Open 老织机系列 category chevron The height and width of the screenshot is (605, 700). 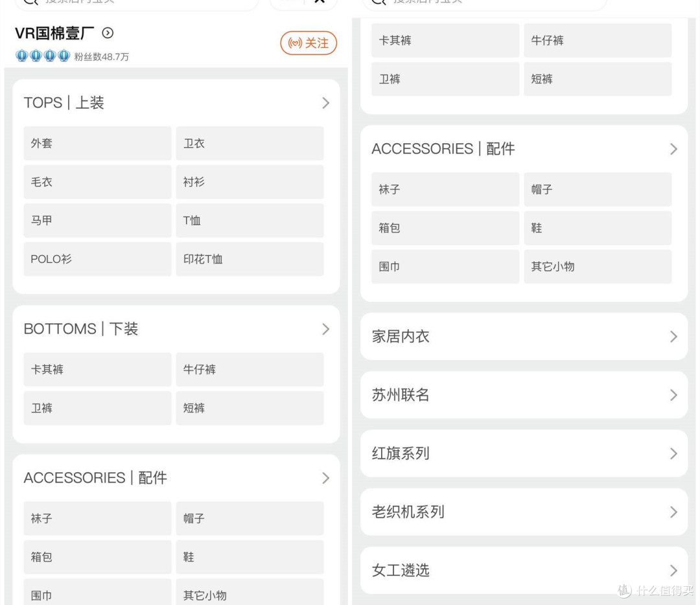tap(673, 512)
